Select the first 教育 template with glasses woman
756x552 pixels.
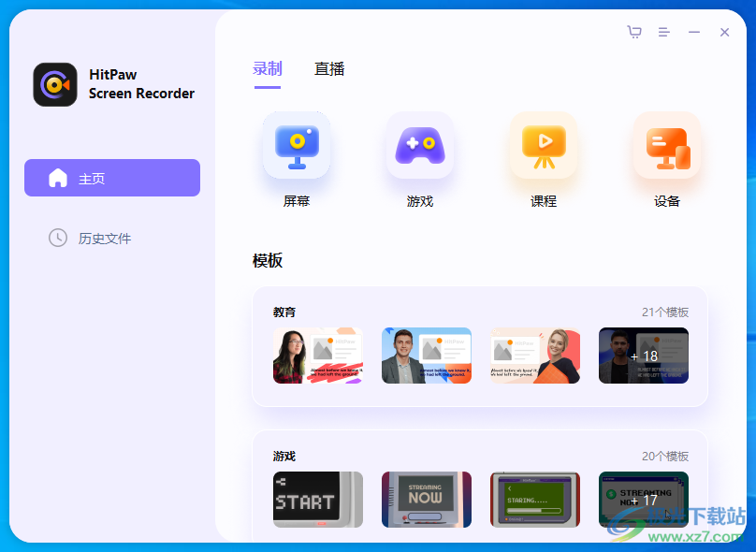click(317, 356)
